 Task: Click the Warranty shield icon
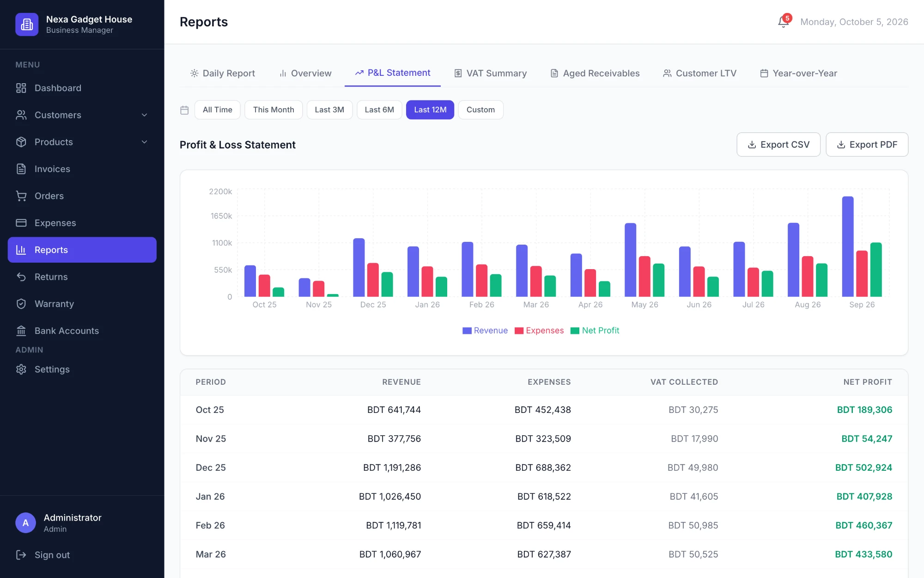pos(21,304)
